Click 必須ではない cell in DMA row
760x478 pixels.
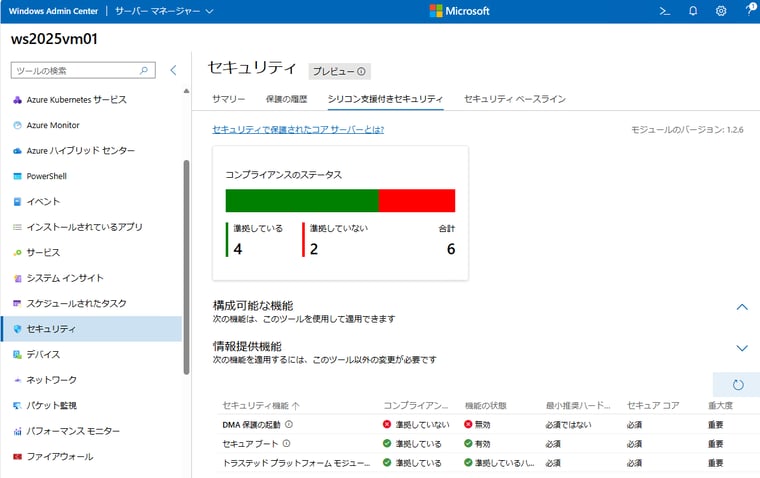point(568,425)
